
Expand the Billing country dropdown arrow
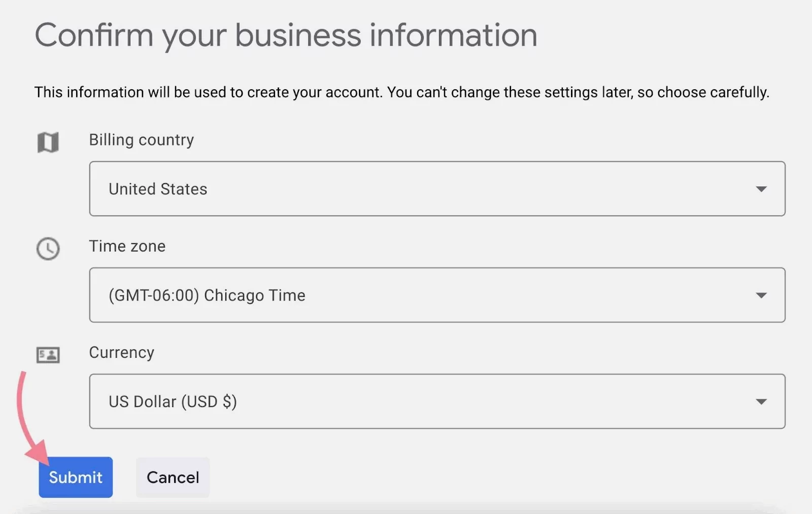click(x=761, y=189)
